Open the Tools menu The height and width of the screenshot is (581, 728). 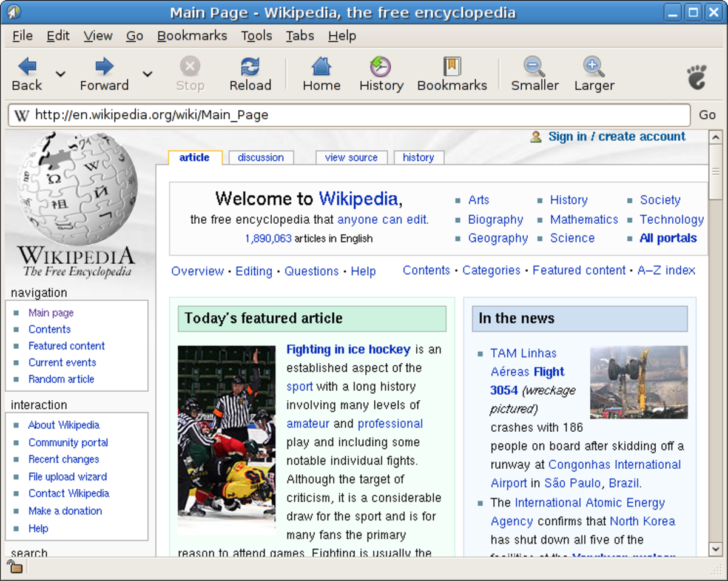(x=257, y=36)
